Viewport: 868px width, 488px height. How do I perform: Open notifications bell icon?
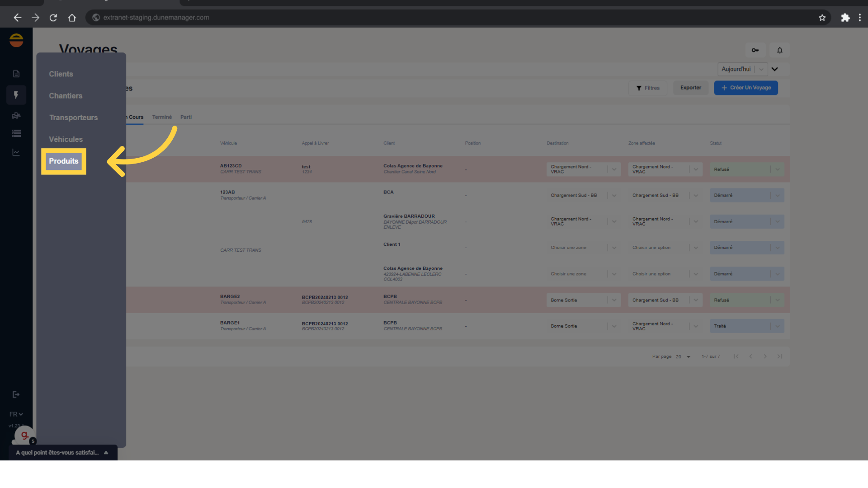click(x=780, y=50)
